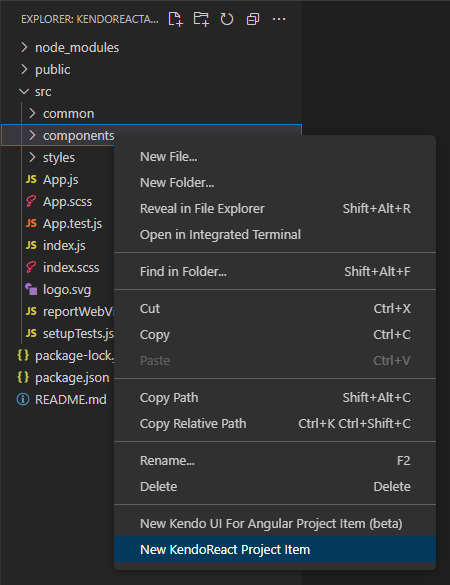Click the JSON braces icon beside package.json
Viewport: 450px width, 585px height.
click(23, 377)
